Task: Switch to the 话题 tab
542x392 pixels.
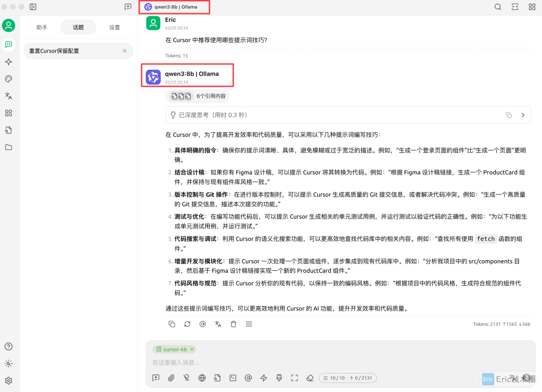Action: 78,27
